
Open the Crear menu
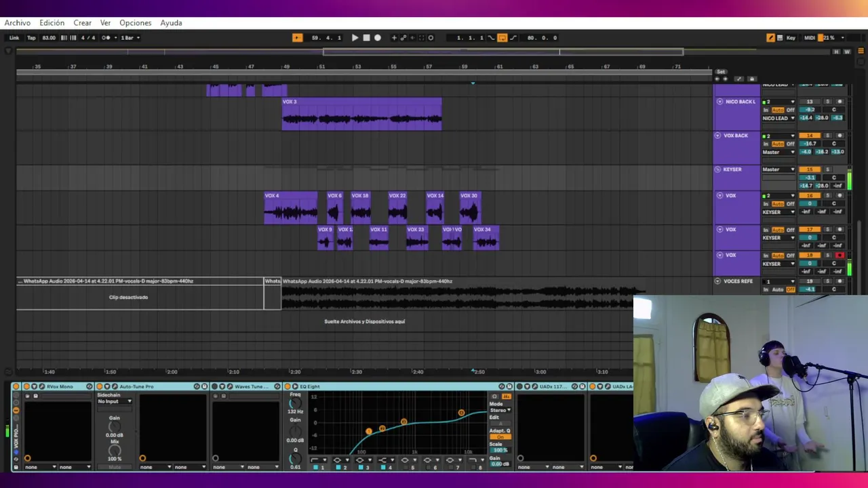(83, 22)
